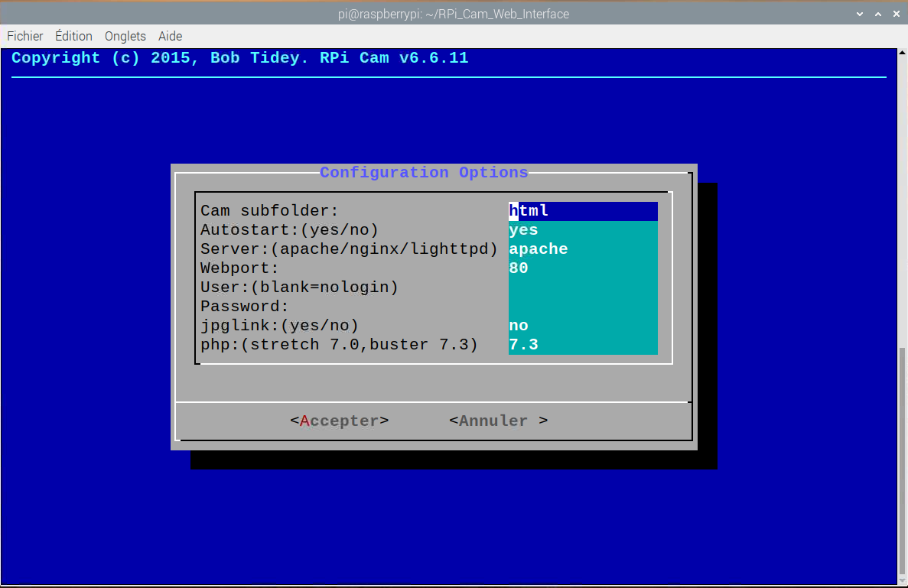Viewport: 908px width, 588px height.
Task: Click the terminal vertical scrollbar thumb
Action: (x=902, y=461)
